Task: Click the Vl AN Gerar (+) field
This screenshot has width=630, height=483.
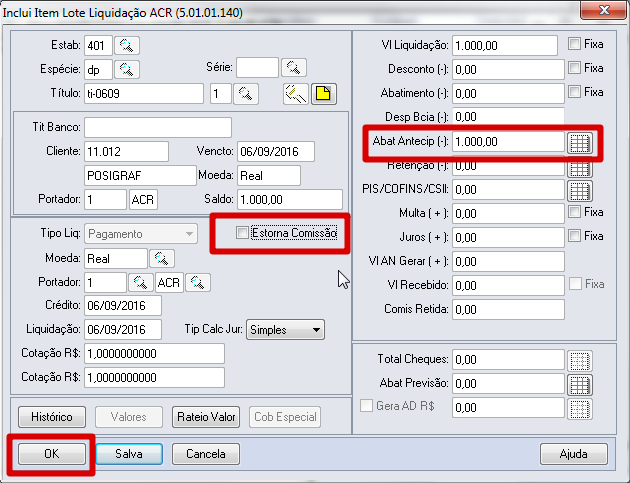Action: [x=508, y=262]
